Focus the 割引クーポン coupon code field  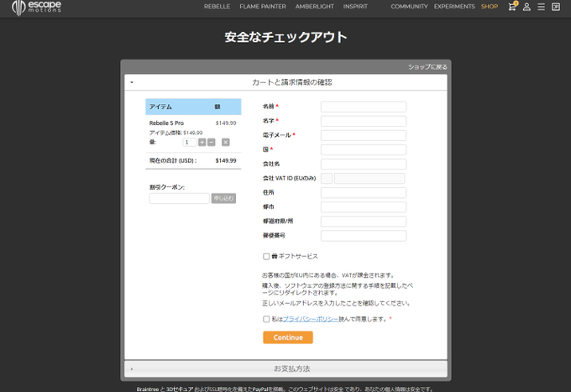click(x=179, y=198)
